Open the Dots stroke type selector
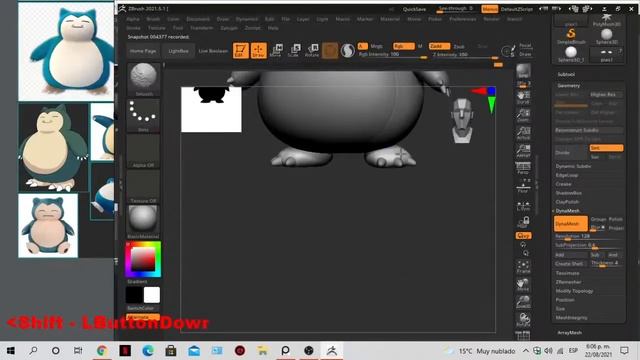640x360 pixels. click(143, 116)
